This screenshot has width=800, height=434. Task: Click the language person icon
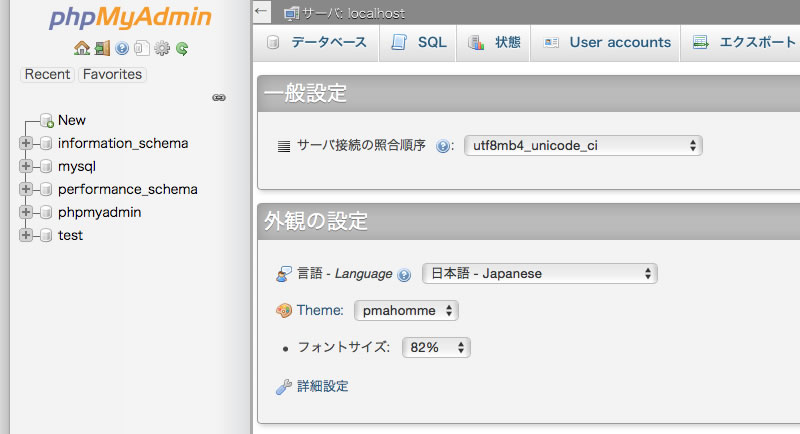pyautogui.click(x=284, y=274)
